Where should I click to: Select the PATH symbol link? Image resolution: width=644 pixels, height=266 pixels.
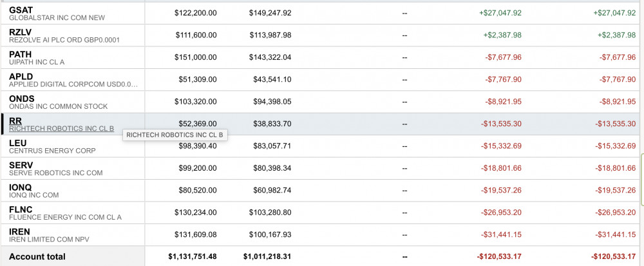coord(20,54)
